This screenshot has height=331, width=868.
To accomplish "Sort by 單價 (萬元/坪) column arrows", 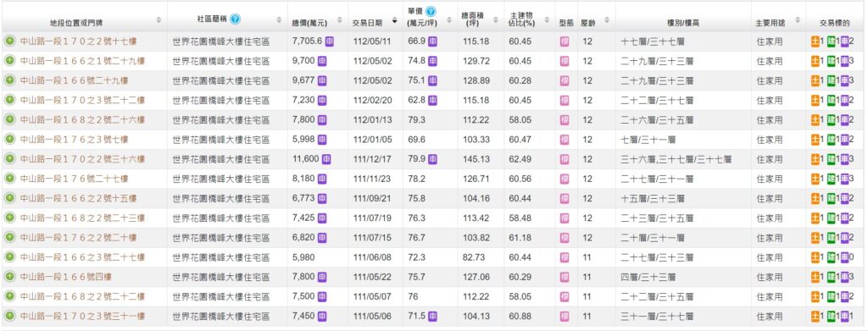I will pos(448,19).
